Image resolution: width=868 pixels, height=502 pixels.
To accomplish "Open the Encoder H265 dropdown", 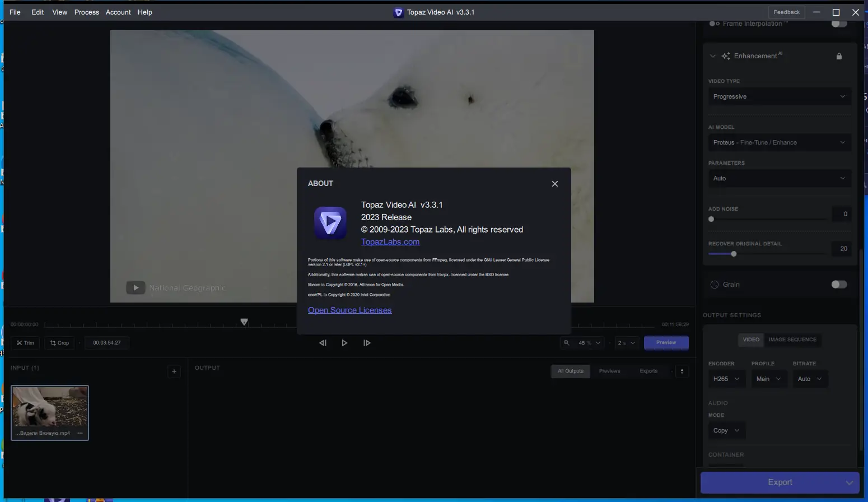I will pos(727,379).
